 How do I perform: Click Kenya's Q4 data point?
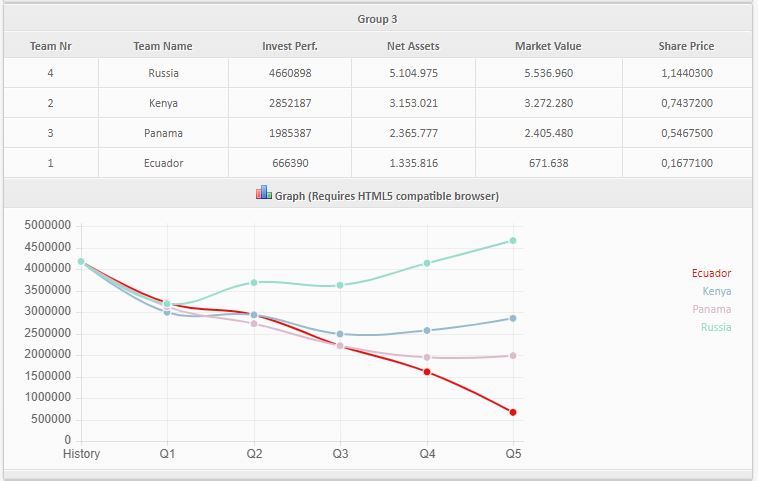(427, 331)
